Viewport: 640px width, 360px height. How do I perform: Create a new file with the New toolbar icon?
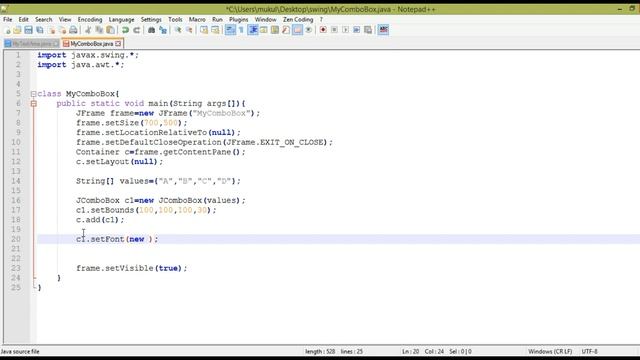coord(7,30)
